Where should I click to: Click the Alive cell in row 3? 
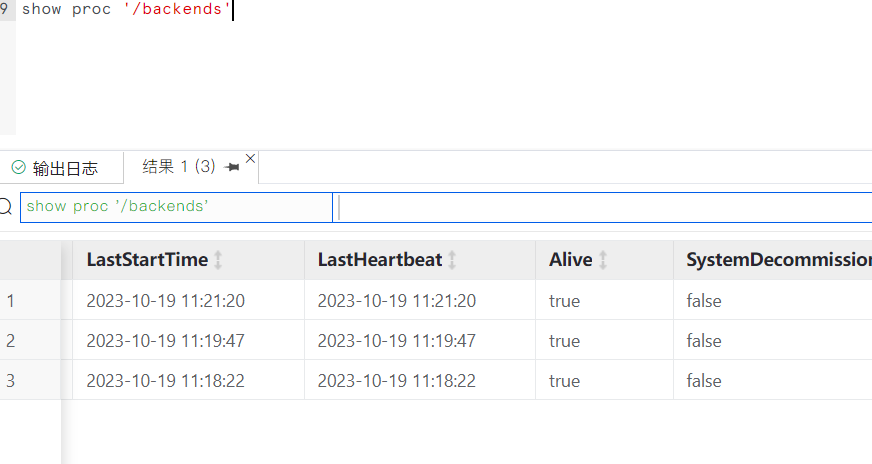point(564,381)
